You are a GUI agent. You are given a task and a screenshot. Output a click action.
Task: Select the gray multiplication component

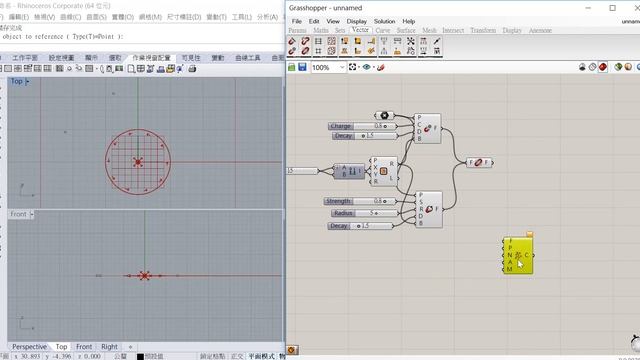(x=349, y=171)
